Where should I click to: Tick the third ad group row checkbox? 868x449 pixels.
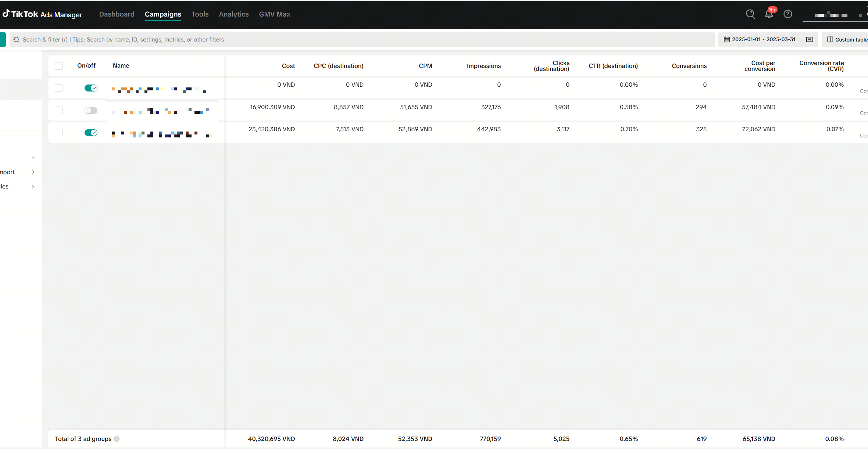point(58,133)
